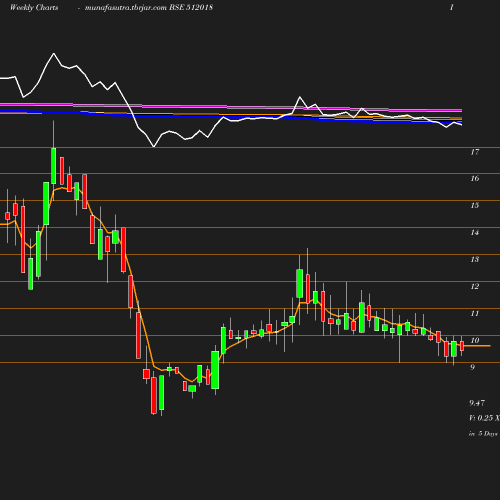This screenshot has height=500, width=500.
Task: Click the tallest green candle near 17
Action: point(53,166)
